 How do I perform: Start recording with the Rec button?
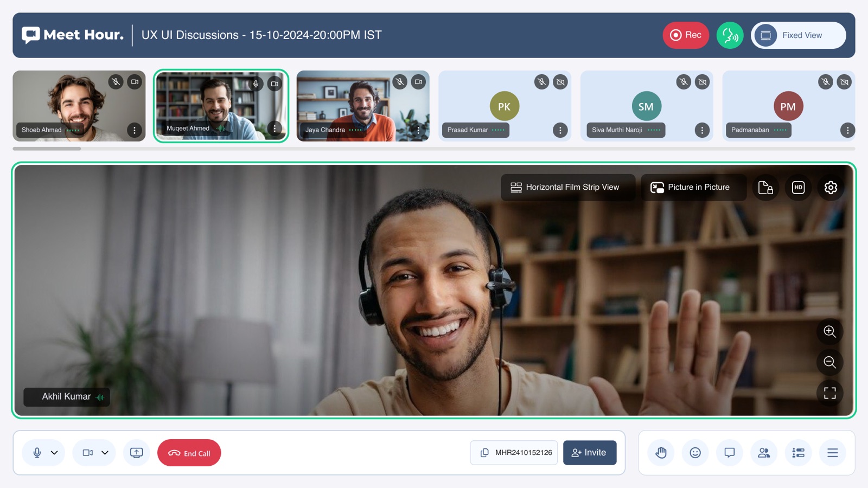(x=686, y=35)
